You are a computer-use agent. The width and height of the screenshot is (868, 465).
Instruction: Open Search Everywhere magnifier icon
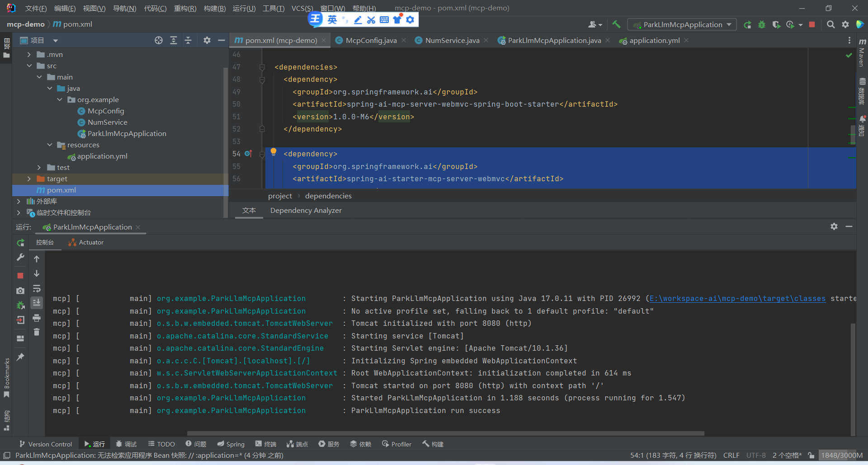click(830, 25)
